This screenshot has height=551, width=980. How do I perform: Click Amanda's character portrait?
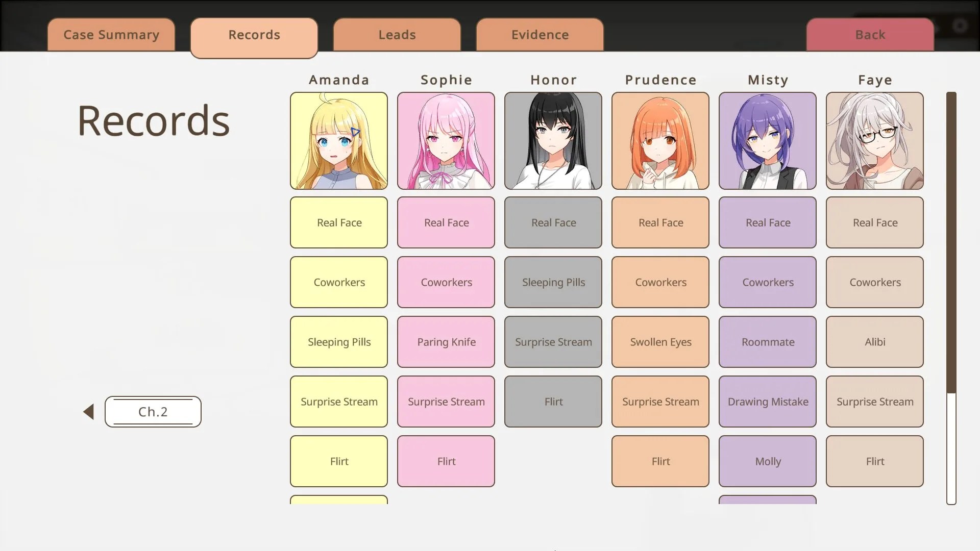pyautogui.click(x=339, y=141)
